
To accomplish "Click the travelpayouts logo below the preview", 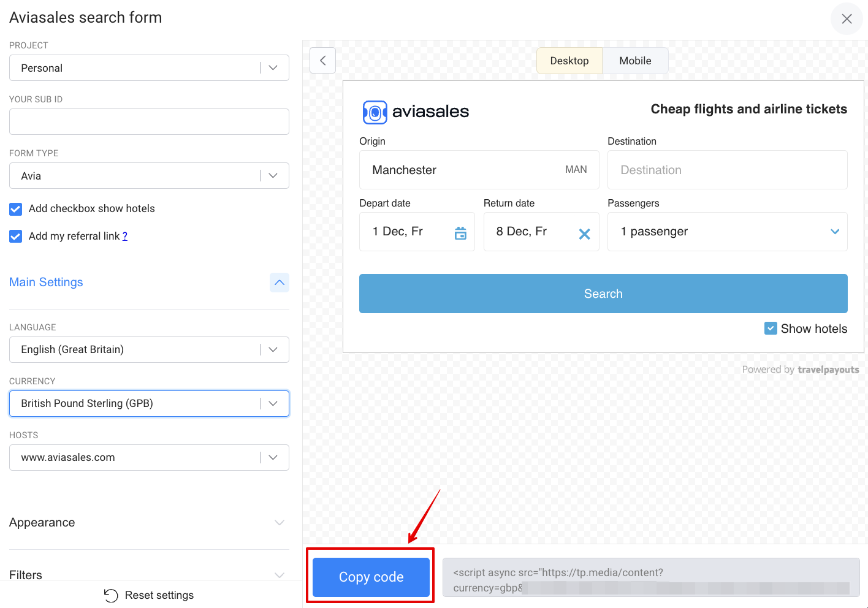I will pyautogui.click(x=829, y=370).
